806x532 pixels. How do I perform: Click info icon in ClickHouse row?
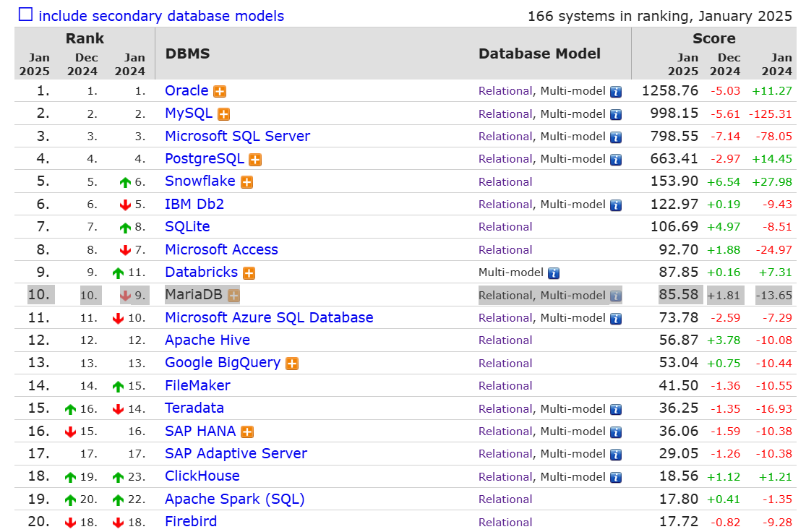click(616, 478)
